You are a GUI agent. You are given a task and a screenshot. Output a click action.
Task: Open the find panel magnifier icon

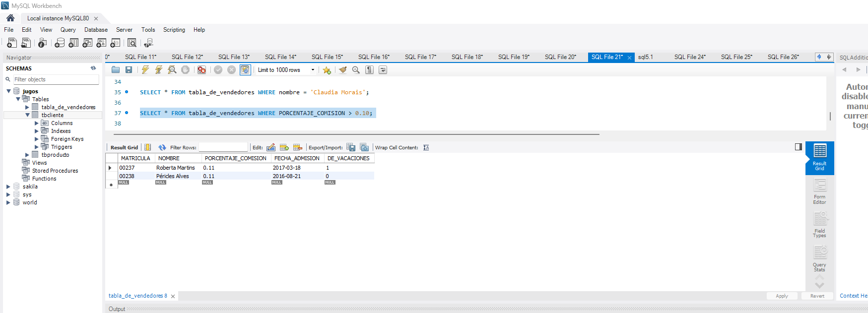click(x=356, y=70)
